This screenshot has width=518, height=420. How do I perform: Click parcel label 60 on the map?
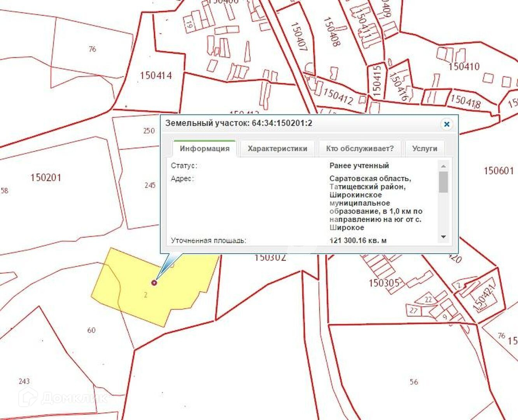point(91,331)
